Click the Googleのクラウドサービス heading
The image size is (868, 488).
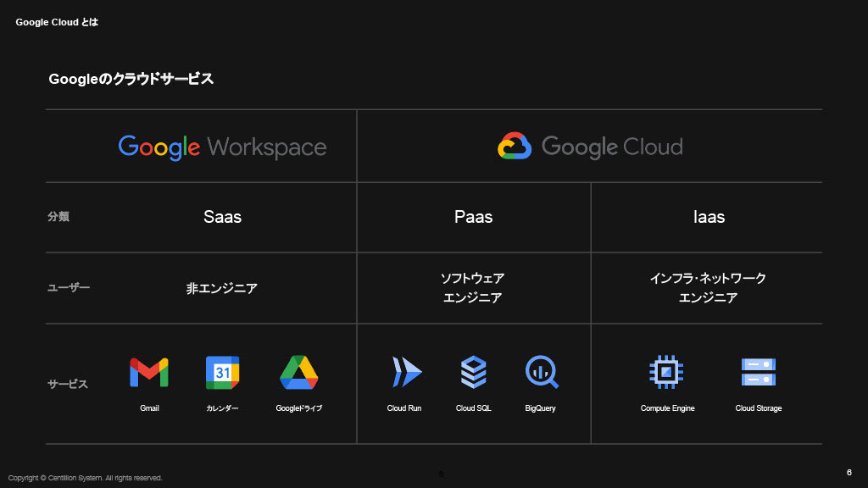coord(131,80)
